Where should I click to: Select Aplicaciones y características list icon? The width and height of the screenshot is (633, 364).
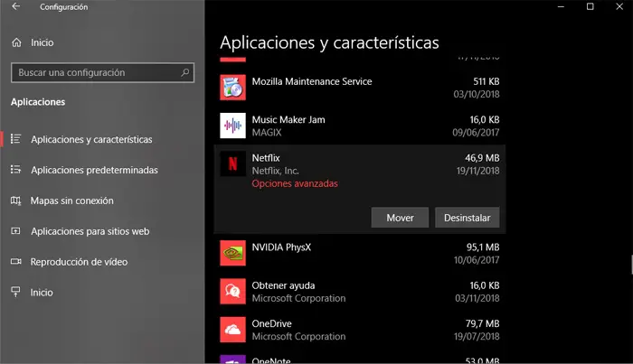pos(15,139)
